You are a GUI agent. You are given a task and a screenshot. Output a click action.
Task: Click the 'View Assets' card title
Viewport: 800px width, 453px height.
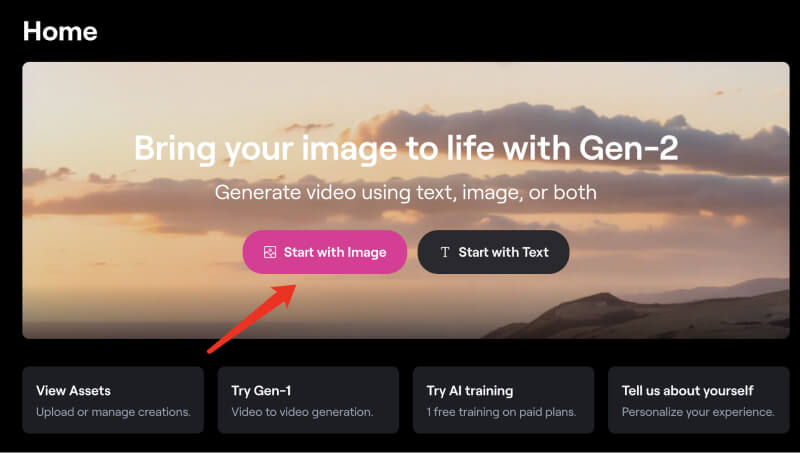(x=73, y=390)
